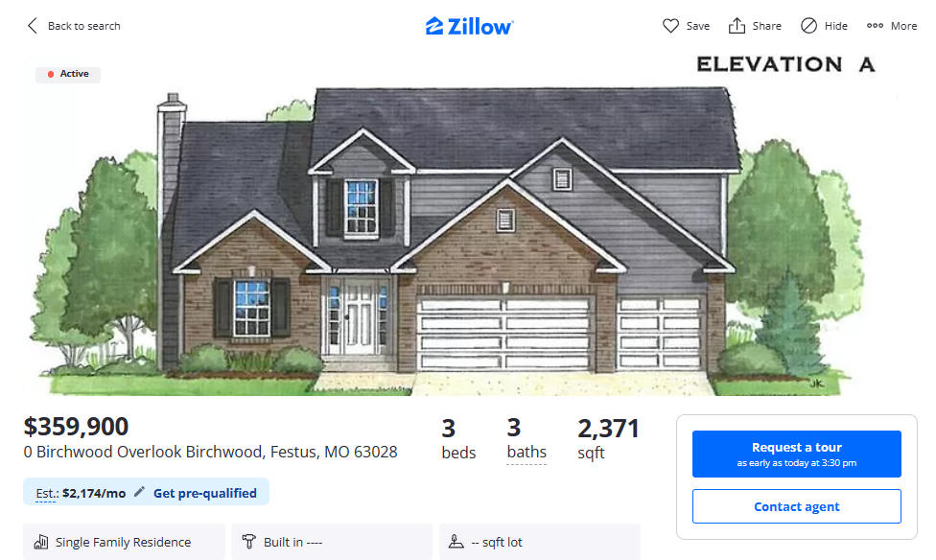Go Back to search
Image resolution: width=936 pixels, height=560 pixels.
(x=84, y=26)
